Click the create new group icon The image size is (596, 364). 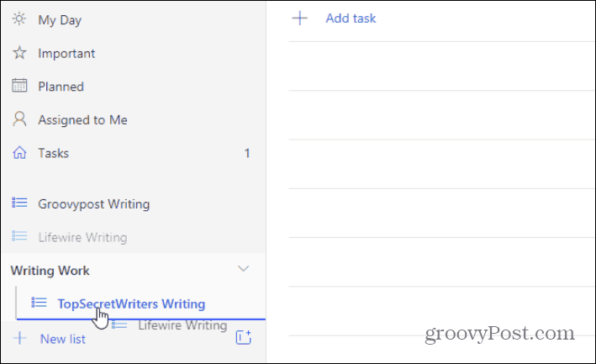[x=243, y=337]
